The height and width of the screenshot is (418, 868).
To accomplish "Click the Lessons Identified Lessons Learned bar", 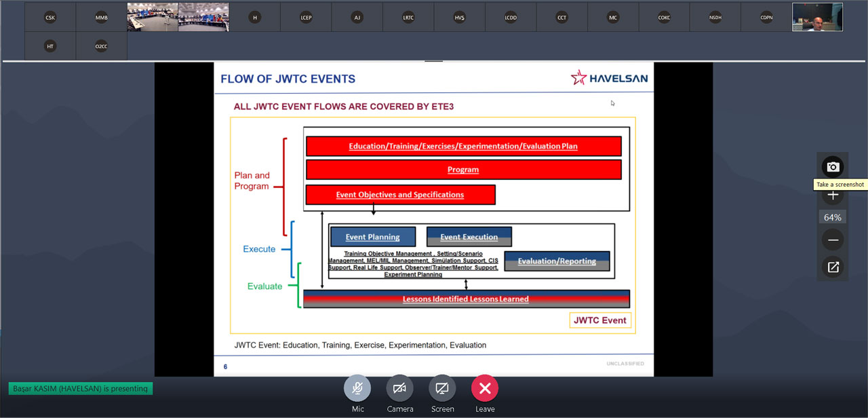I will point(466,299).
